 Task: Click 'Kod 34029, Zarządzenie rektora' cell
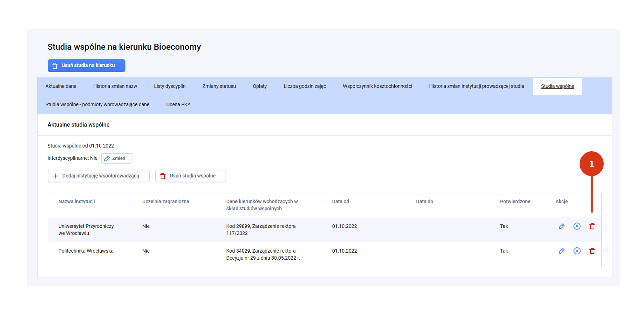point(263,255)
